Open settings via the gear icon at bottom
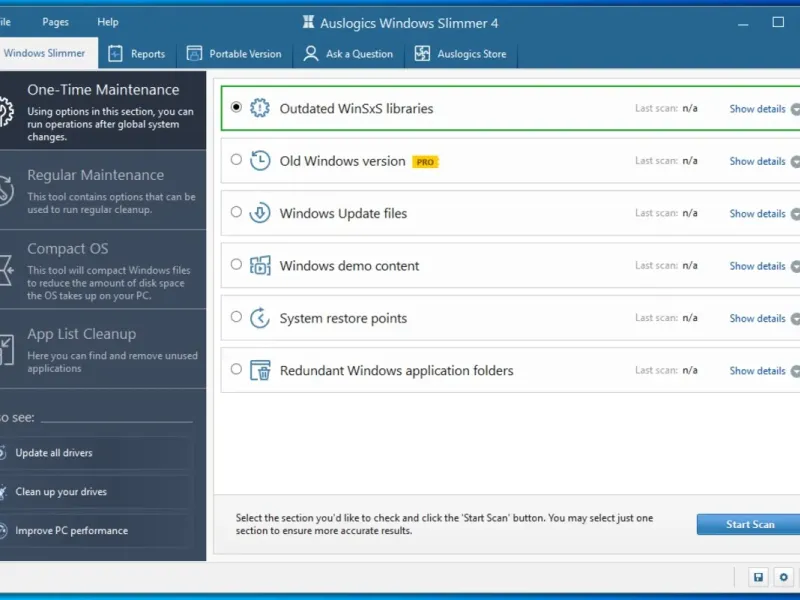This screenshot has height=600, width=800. [783, 577]
